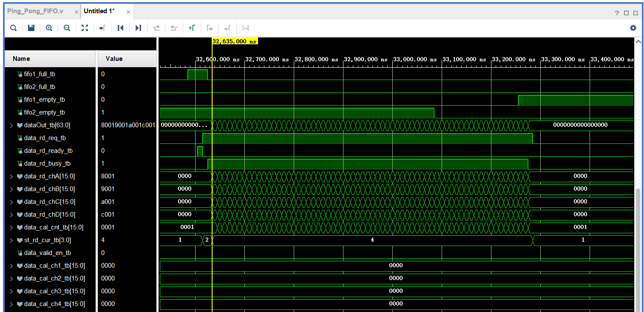The height and width of the screenshot is (312, 644).
Task: Click state 2 segment of st_rd_cur_tb
Action: pos(207,240)
